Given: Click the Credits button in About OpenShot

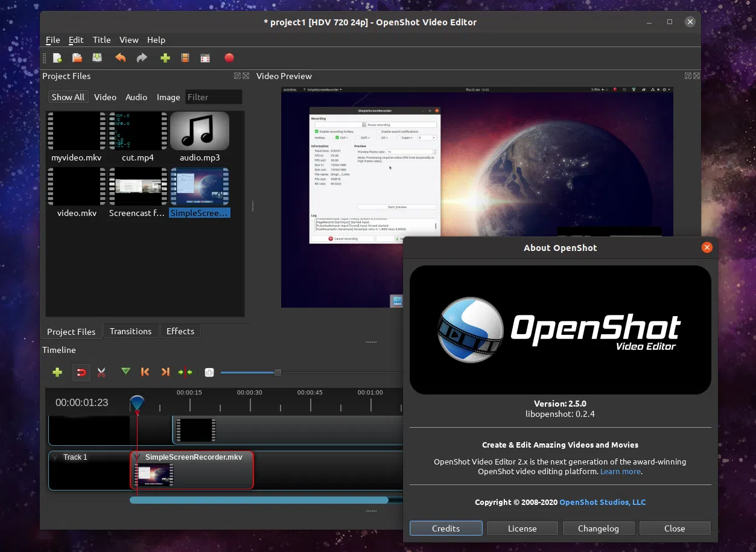Looking at the screenshot, I should tap(446, 528).
